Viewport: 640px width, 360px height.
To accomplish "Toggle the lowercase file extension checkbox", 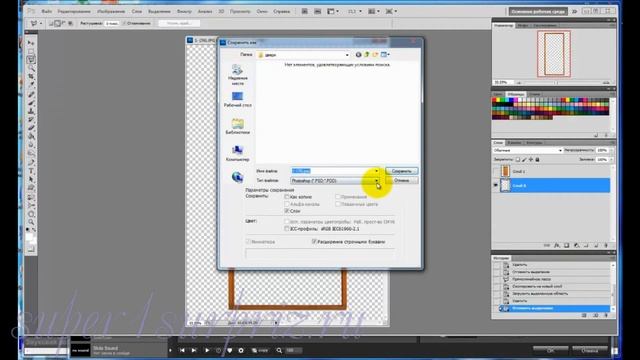I will 314,242.
